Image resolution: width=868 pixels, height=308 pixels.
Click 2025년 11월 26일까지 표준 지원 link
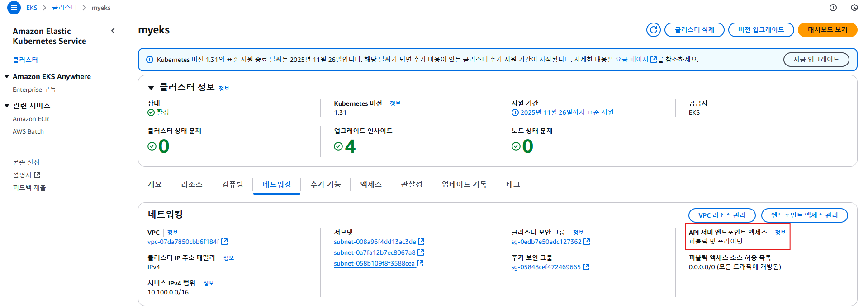[x=567, y=112]
